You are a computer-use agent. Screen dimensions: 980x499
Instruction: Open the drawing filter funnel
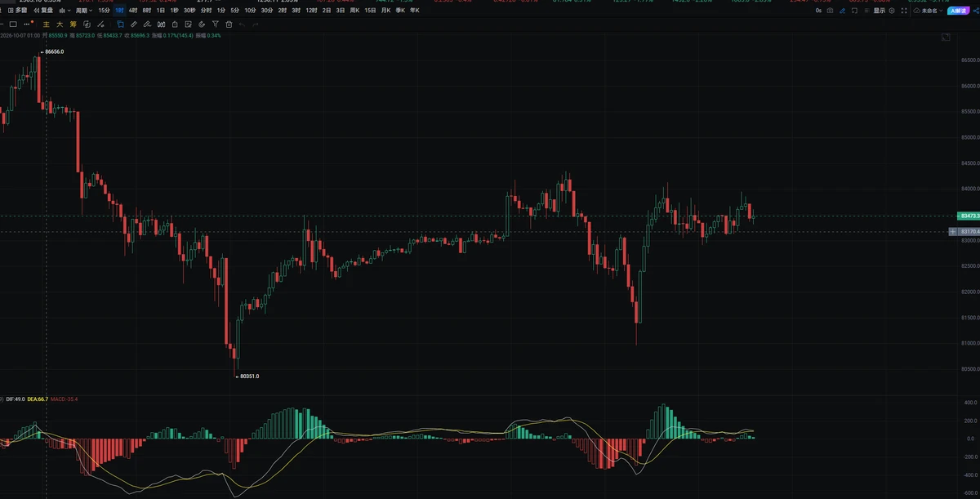pos(216,25)
